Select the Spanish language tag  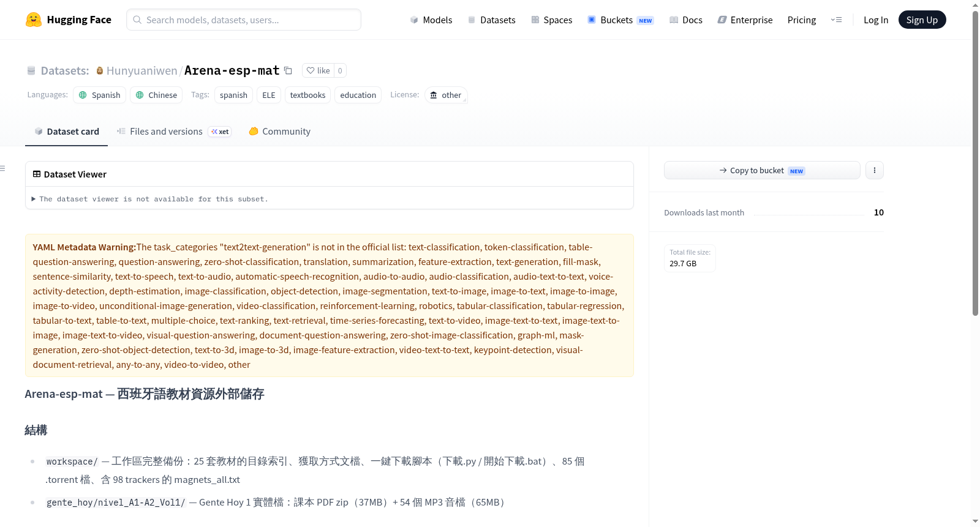point(100,95)
